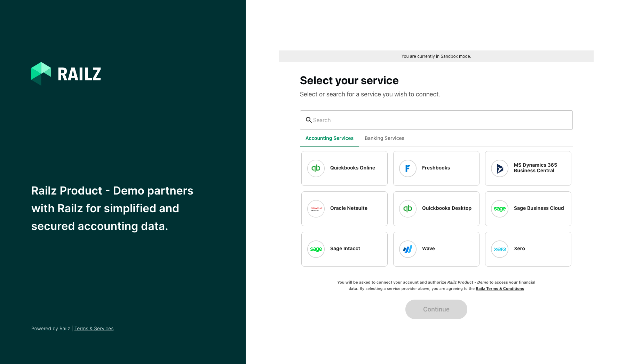Click the magnifying glass search icon

tap(309, 120)
